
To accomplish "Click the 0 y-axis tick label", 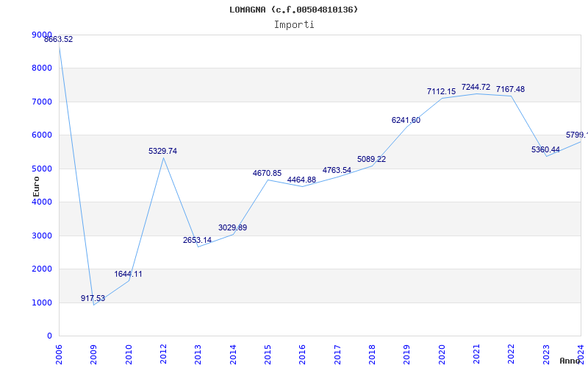I will 49,336.
